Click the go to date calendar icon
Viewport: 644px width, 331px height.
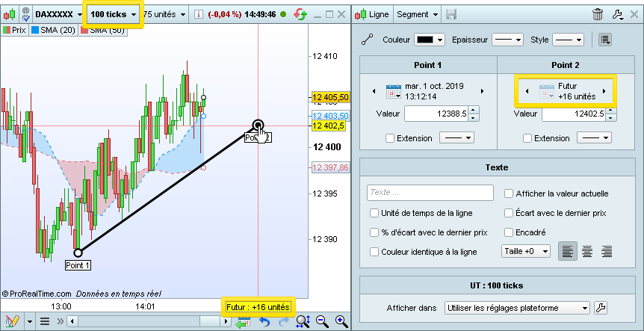pos(243,321)
